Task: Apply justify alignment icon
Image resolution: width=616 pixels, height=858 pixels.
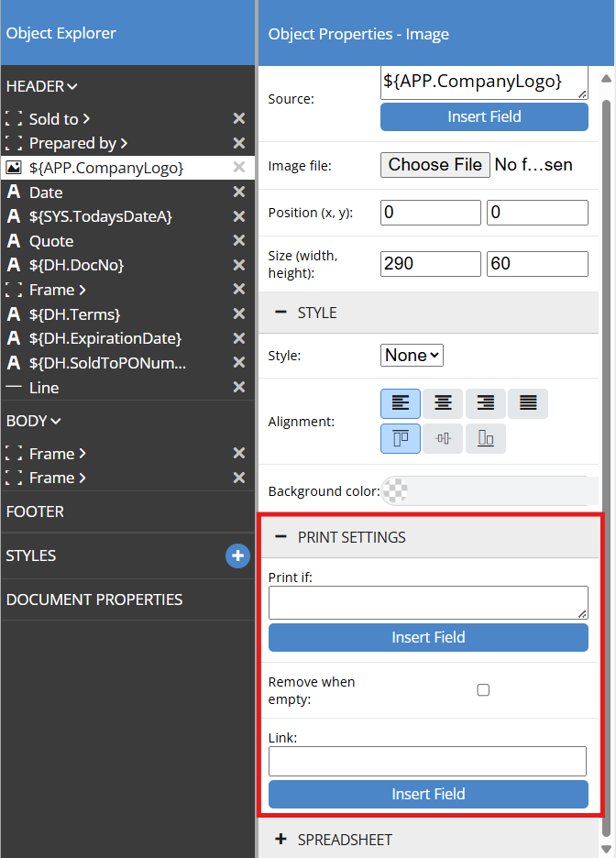Action: coord(528,403)
